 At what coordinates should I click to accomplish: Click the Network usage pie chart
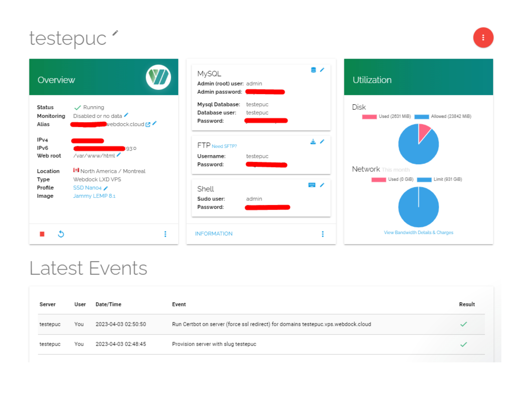418,207
